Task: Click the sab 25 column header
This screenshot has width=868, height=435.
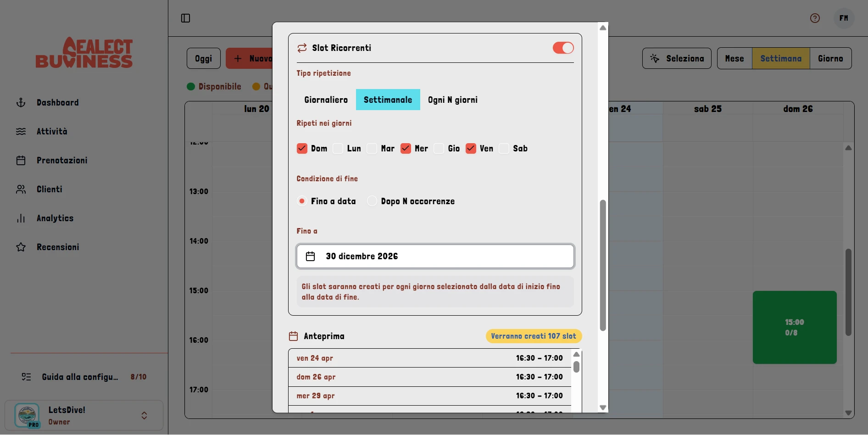Action: [707, 109]
